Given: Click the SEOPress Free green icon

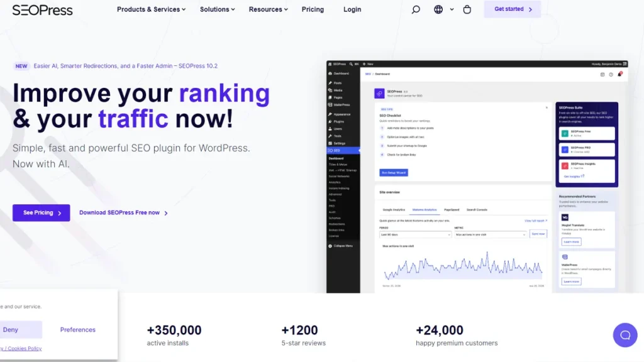Looking at the screenshot, I should point(565,133).
